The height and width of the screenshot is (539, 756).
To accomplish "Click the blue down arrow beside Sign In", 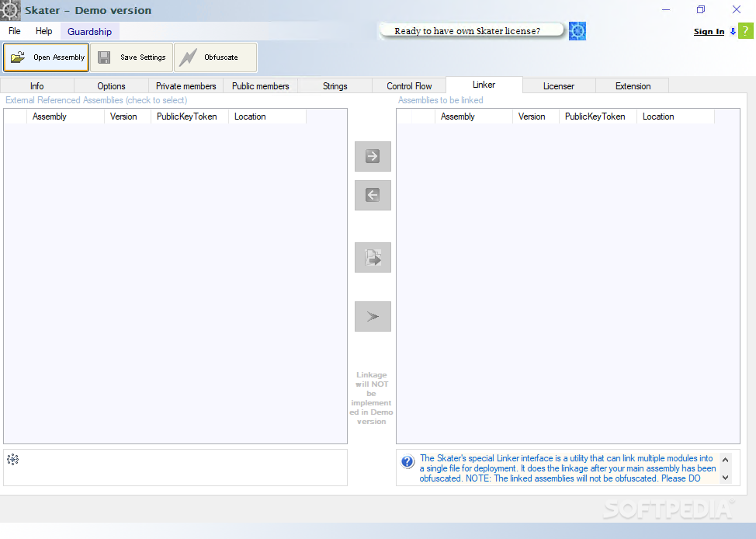I will point(733,31).
